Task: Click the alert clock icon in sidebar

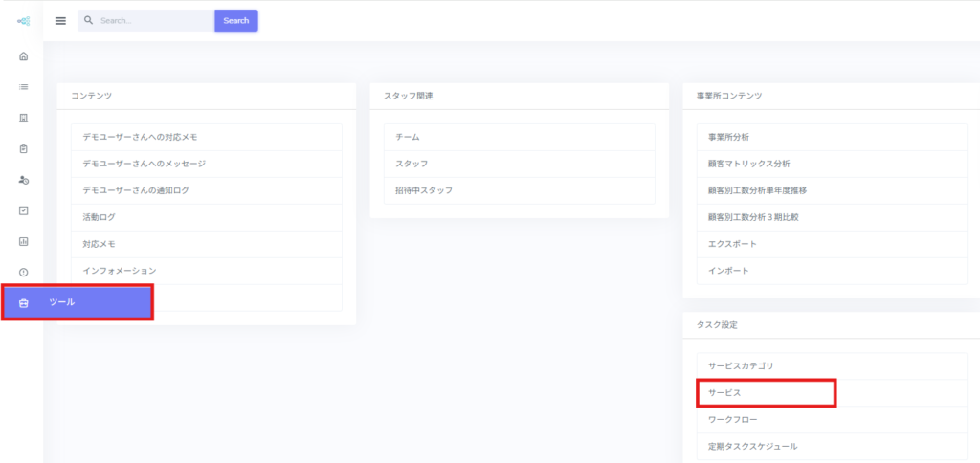Action: click(24, 273)
